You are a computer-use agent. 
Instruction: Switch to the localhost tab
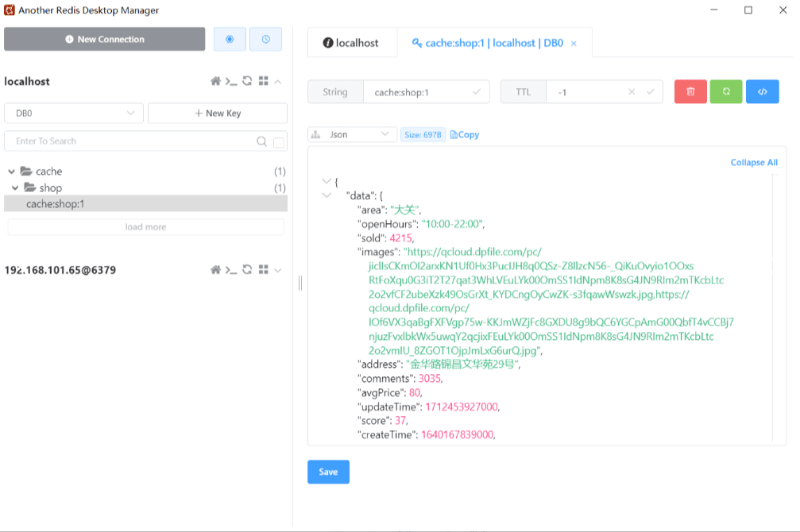pyautogui.click(x=352, y=43)
